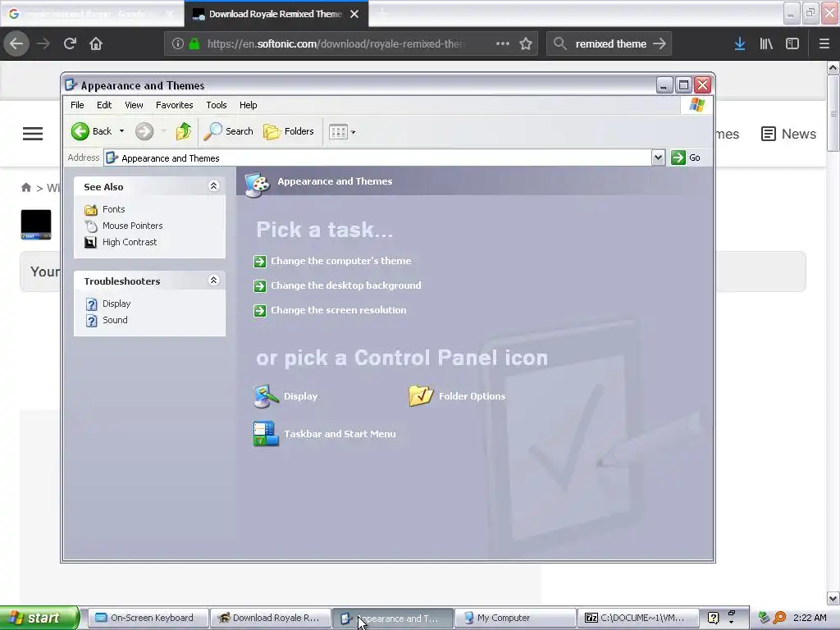Open Mouse Pointers in See Also
This screenshot has height=630, width=840.
tap(132, 226)
